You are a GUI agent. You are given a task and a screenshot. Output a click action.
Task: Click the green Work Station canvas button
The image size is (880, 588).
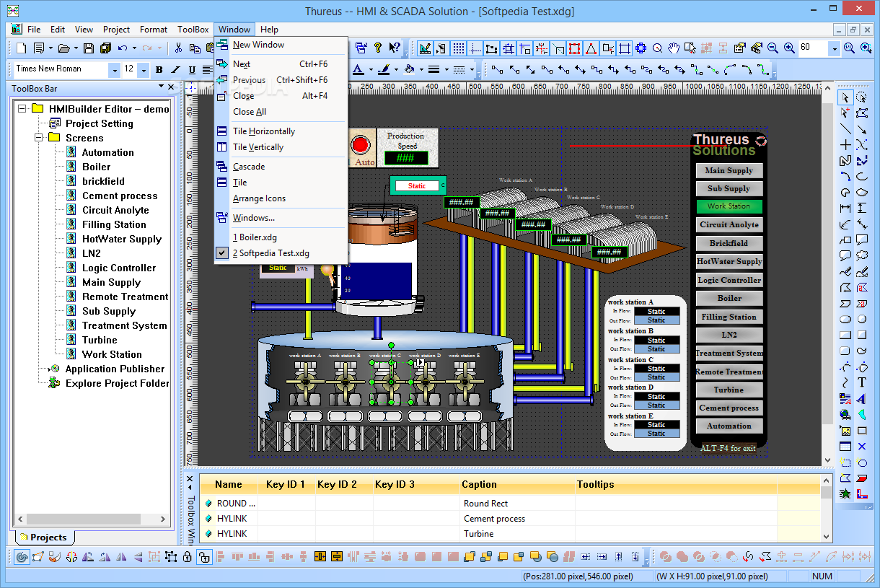[729, 206]
